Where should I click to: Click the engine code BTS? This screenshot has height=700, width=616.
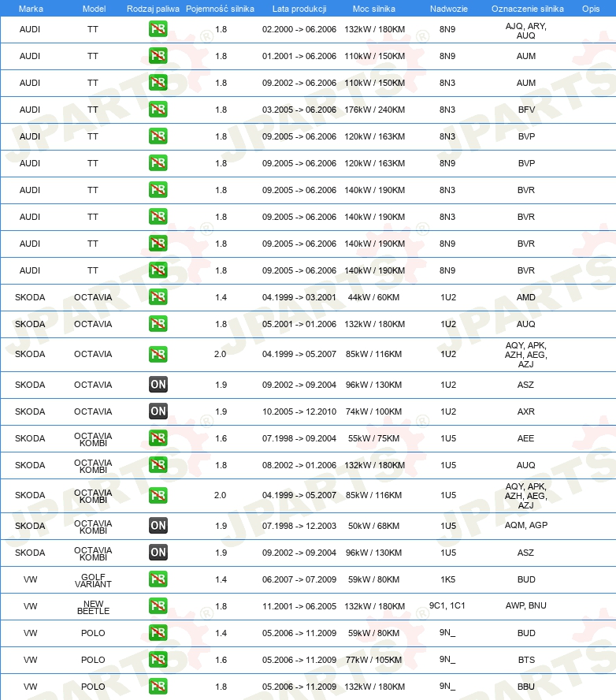[x=526, y=660]
